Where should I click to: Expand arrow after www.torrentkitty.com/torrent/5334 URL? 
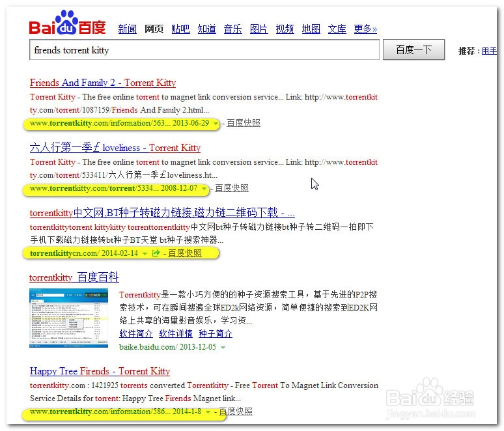click(x=204, y=189)
